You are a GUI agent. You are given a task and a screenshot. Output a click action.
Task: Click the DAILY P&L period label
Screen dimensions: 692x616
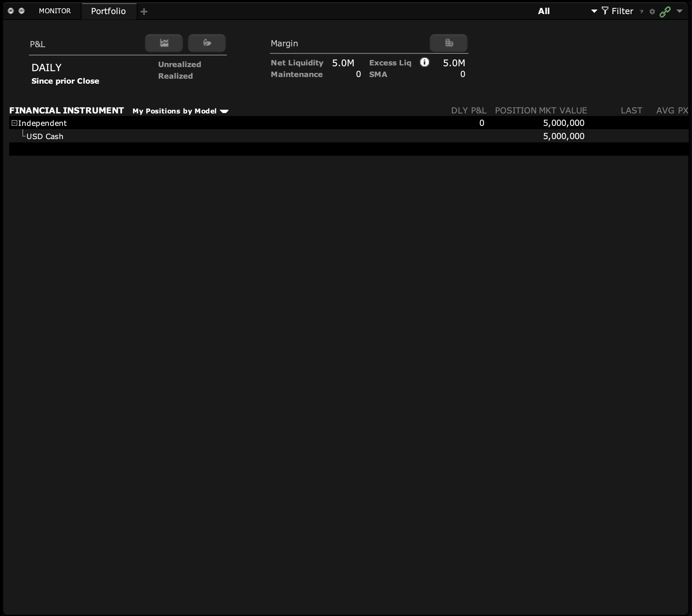pyautogui.click(x=46, y=67)
